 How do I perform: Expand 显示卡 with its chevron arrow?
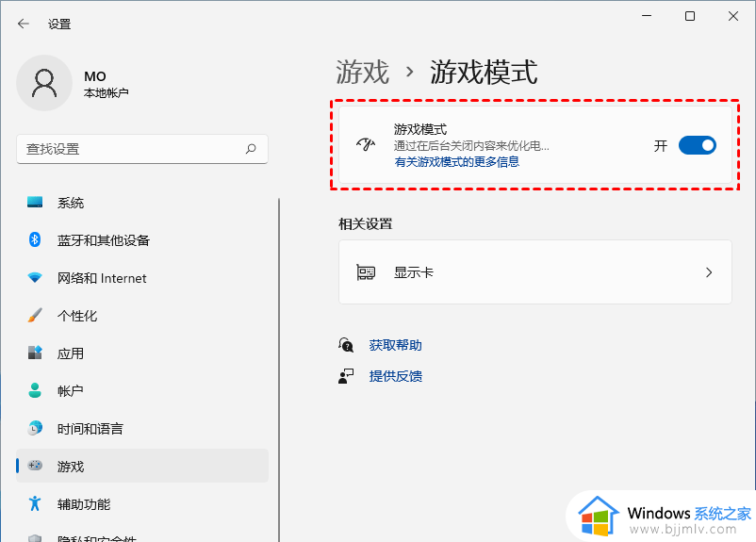click(709, 272)
